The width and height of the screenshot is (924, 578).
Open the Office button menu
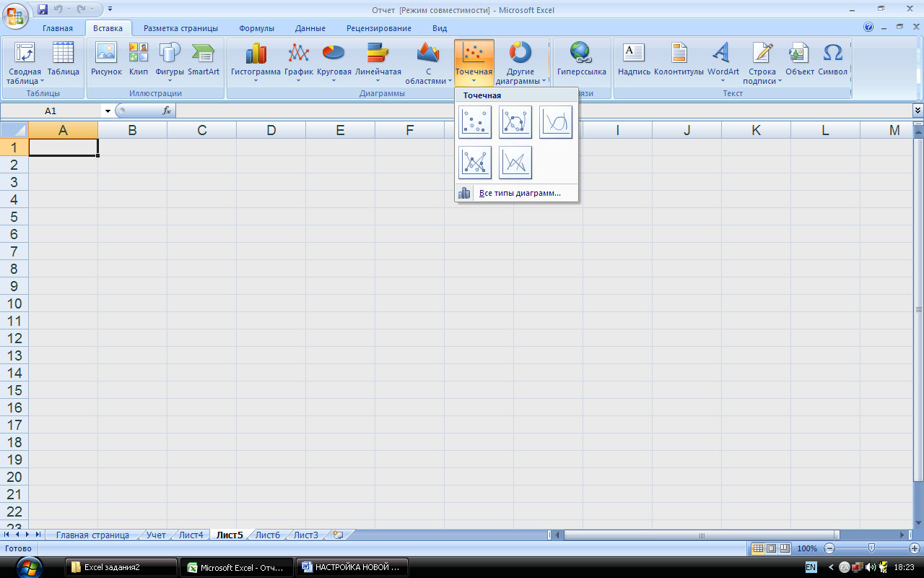click(x=15, y=14)
